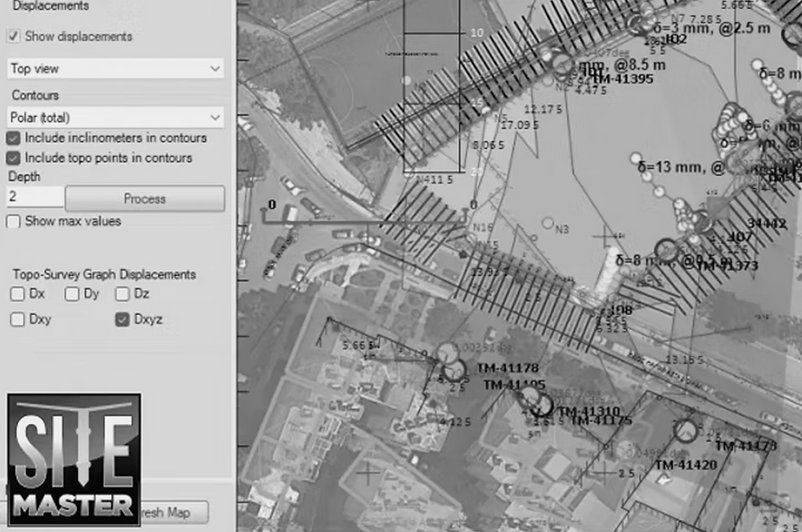Viewport: 802px width, 532px height.
Task: Check the Dy displacement checkbox
Action: point(72,294)
